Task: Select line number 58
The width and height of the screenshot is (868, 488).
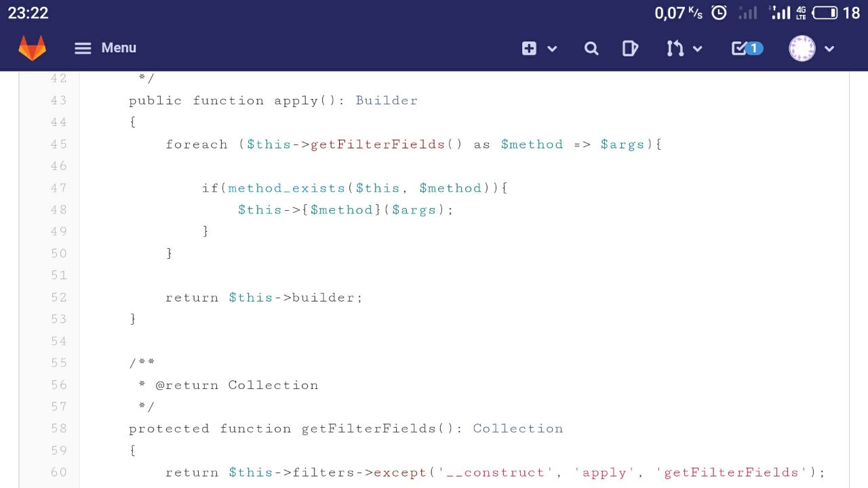Action: click(59, 428)
